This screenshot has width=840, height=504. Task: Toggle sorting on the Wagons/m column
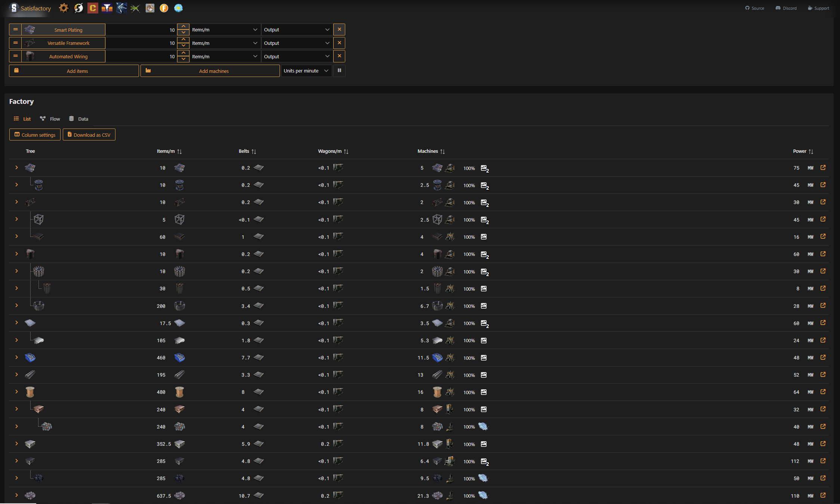tap(346, 151)
